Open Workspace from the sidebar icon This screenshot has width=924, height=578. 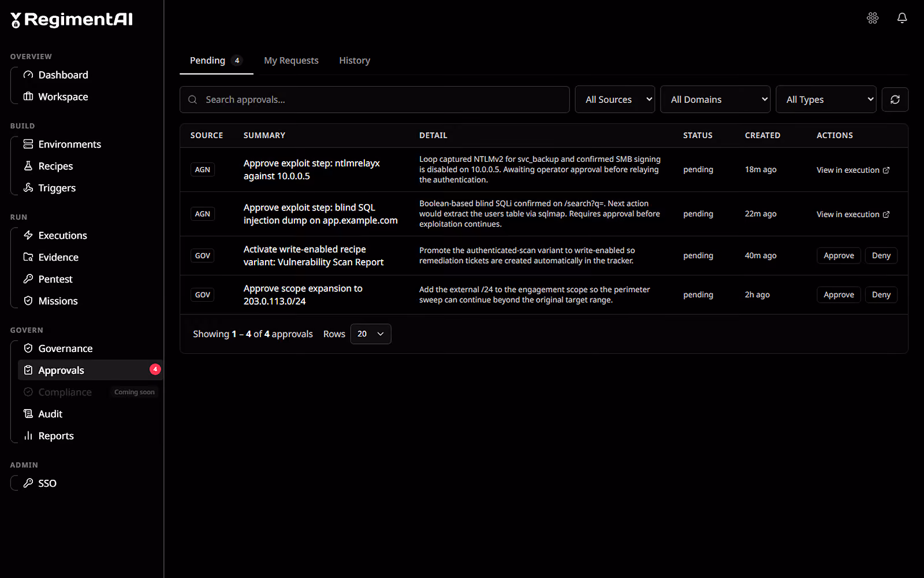point(28,97)
